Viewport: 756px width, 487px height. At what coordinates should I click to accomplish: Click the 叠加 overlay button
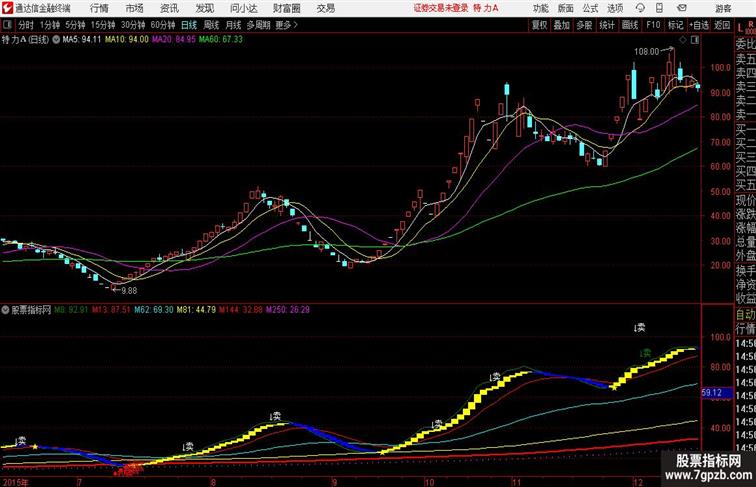pyautogui.click(x=562, y=25)
